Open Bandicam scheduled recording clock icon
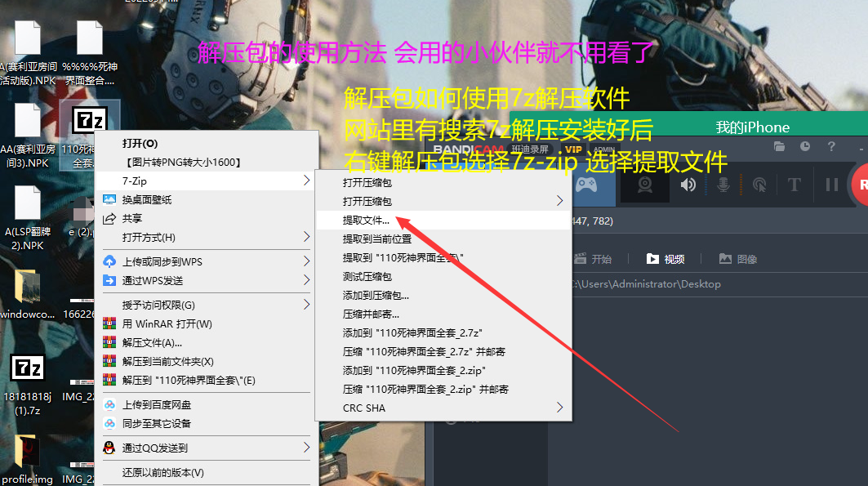Image resolution: width=868 pixels, height=486 pixels. 805,147
